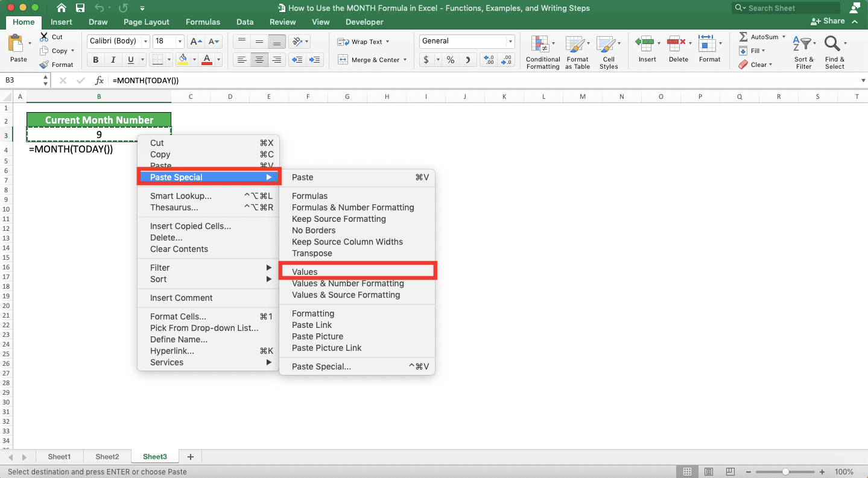Align text left in cell
Image resolution: width=868 pixels, height=478 pixels.
click(x=241, y=60)
